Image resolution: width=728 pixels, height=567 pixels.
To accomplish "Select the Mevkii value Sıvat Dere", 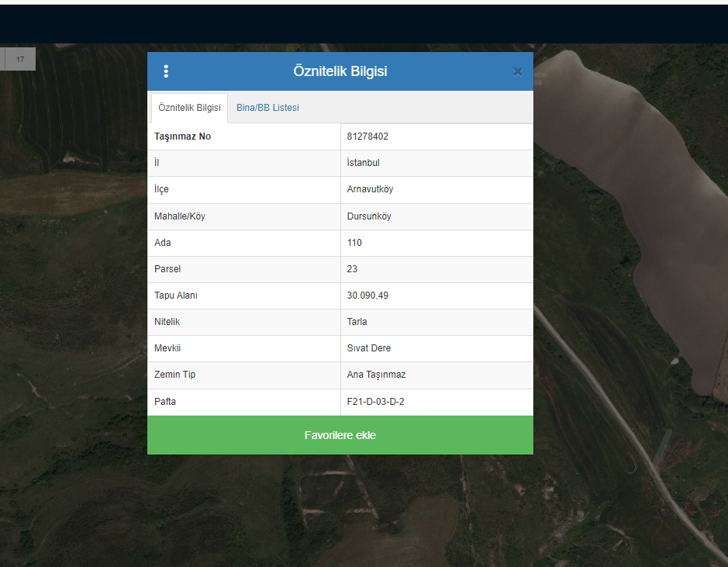I will (x=369, y=348).
